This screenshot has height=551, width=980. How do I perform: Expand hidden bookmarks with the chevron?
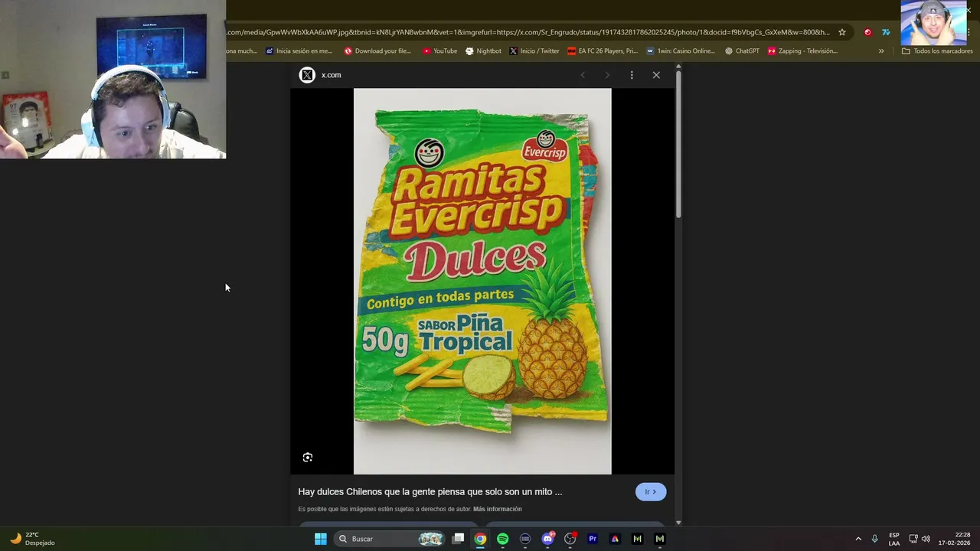point(881,51)
